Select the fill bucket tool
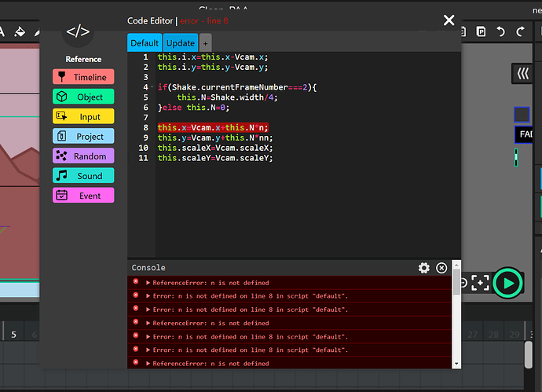Viewport: 542px width, 392px height. point(20,31)
